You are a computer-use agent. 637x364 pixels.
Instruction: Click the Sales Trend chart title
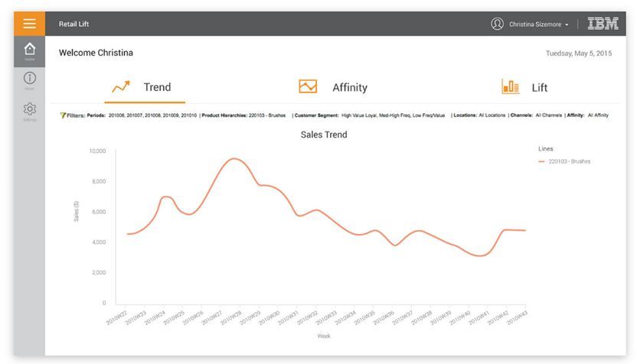pos(323,135)
